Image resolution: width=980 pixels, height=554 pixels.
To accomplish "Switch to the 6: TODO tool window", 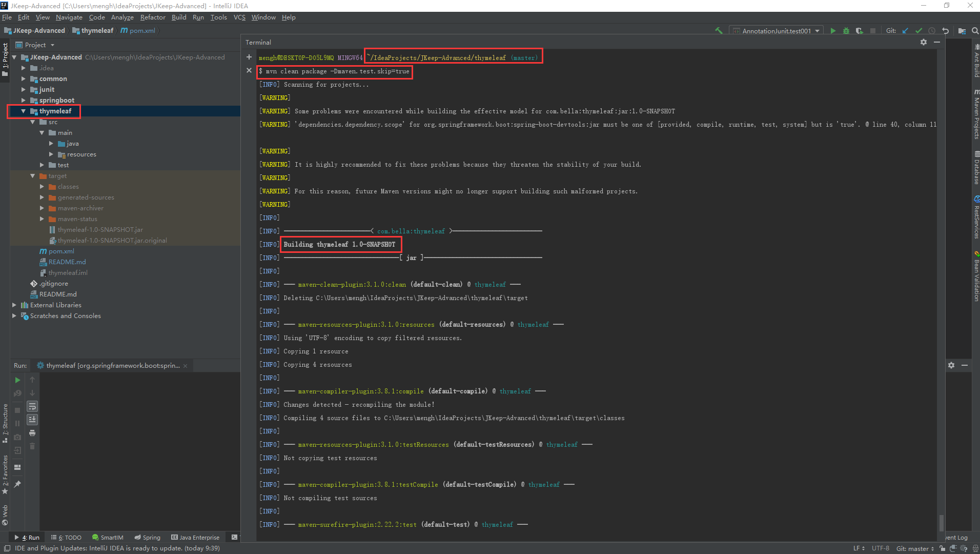I will click(67, 538).
